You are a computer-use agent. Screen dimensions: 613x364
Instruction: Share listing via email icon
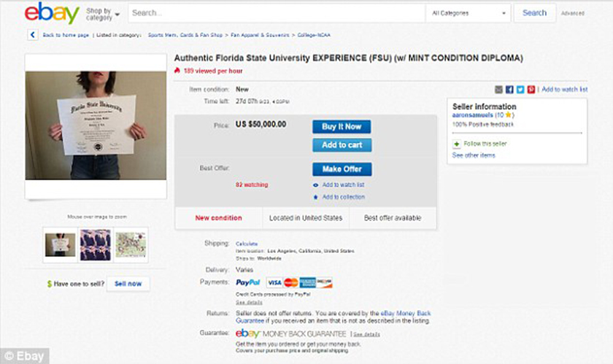(498, 90)
